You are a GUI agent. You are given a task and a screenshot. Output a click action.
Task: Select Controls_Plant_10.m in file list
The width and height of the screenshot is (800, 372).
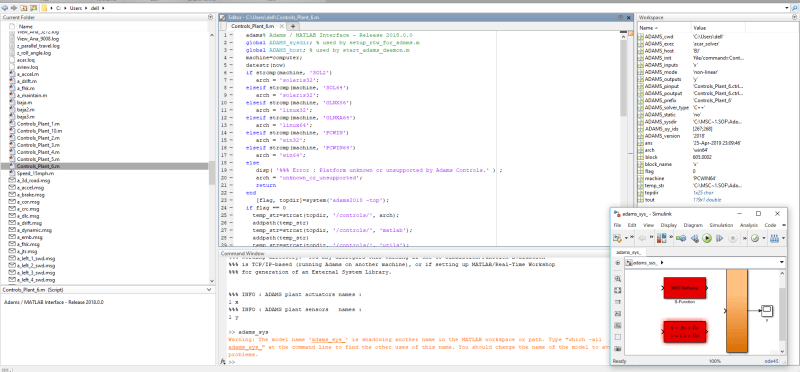pyautogui.click(x=39, y=131)
